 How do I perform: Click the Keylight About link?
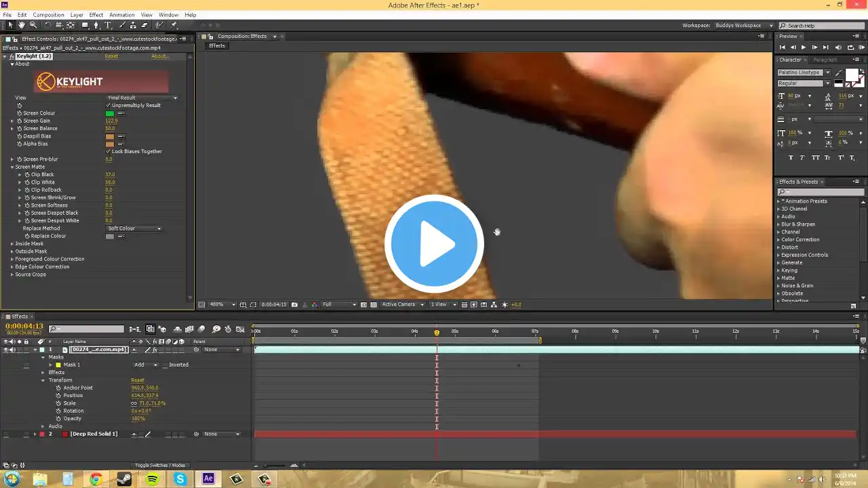(160, 56)
